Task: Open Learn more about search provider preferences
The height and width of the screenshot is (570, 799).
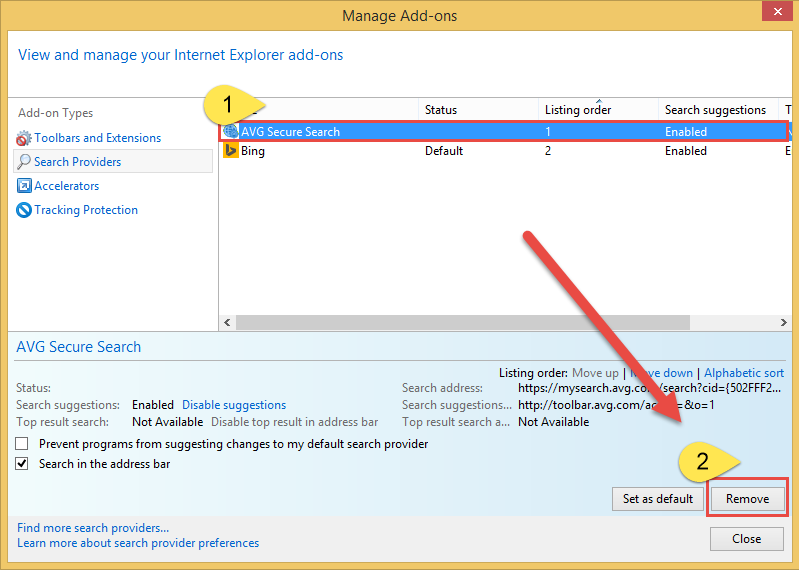Action: pyautogui.click(x=138, y=544)
